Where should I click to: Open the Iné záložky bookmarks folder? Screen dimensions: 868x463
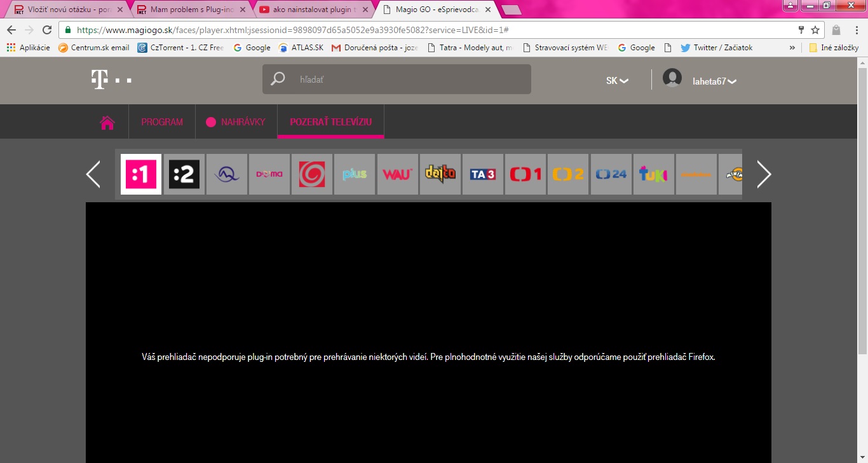click(833, 48)
